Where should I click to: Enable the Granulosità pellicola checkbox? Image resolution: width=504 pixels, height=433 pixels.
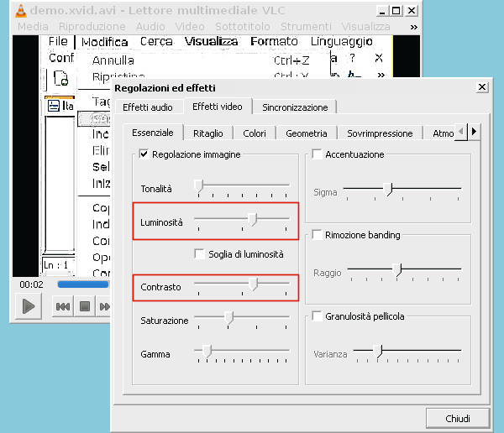[317, 316]
